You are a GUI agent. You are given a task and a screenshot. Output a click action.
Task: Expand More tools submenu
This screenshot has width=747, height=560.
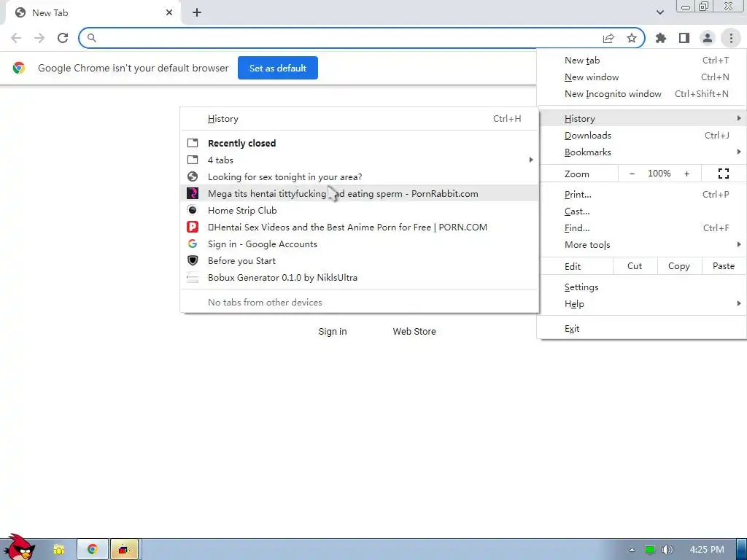pyautogui.click(x=641, y=245)
